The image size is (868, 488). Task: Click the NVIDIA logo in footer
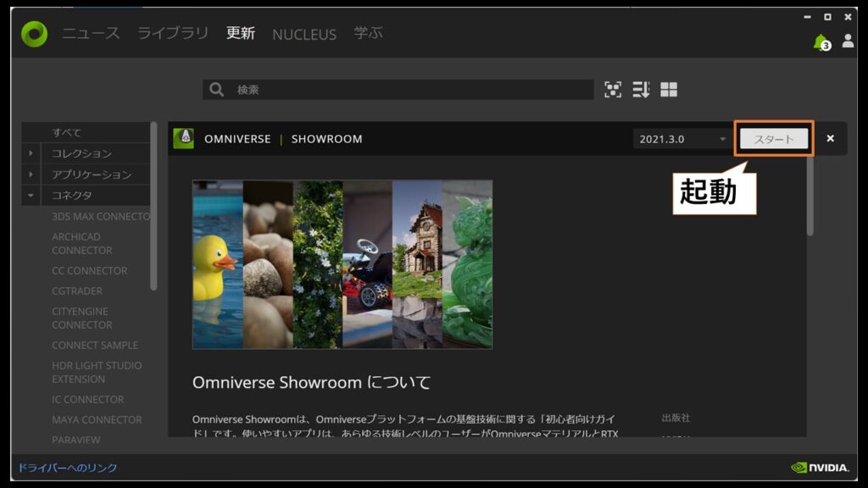pos(820,468)
